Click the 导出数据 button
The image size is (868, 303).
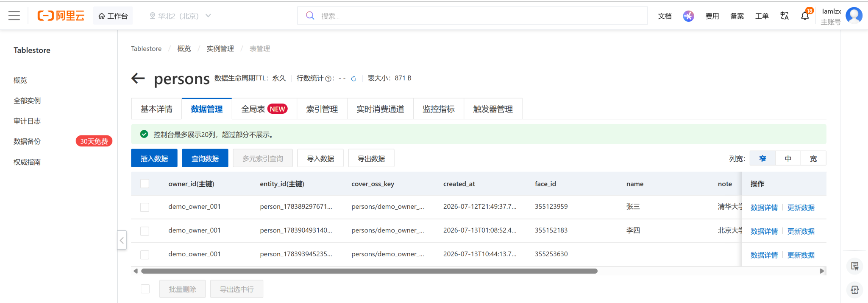coord(371,158)
